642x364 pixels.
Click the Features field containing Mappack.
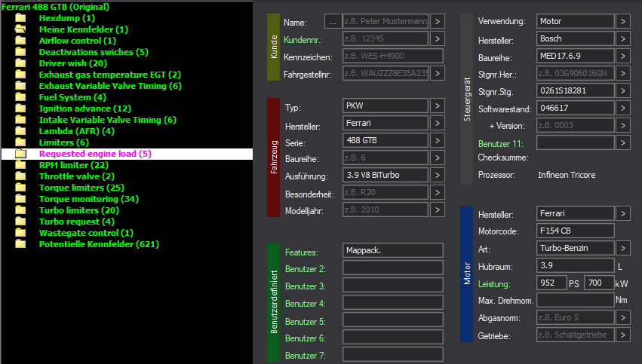click(x=392, y=250)
